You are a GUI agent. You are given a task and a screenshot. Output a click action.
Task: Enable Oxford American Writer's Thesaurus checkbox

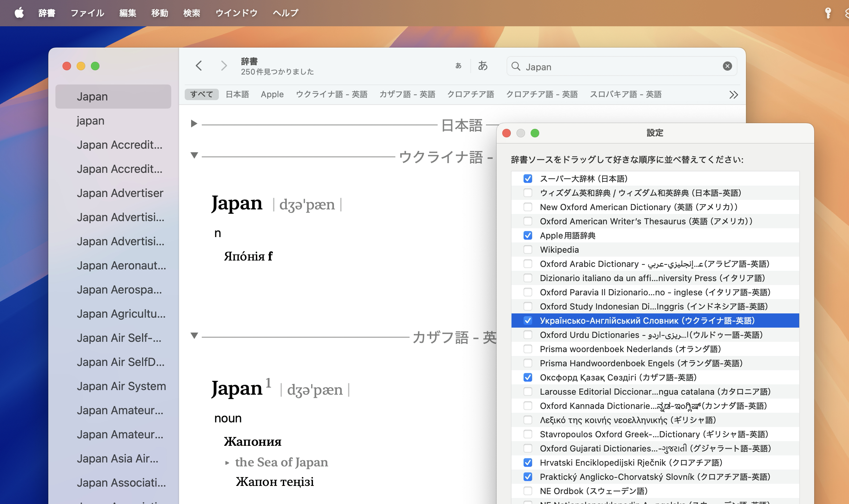click(528, 221)
